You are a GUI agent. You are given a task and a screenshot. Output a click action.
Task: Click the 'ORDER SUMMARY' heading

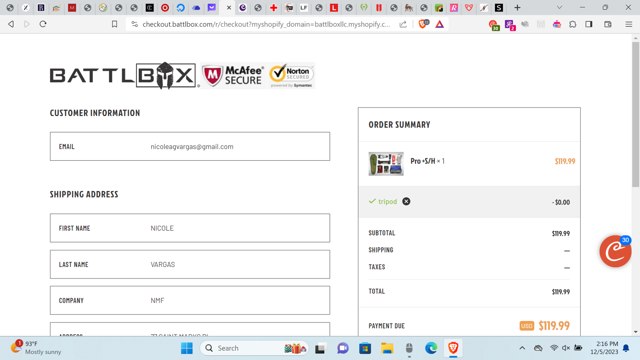pos(399,125)
